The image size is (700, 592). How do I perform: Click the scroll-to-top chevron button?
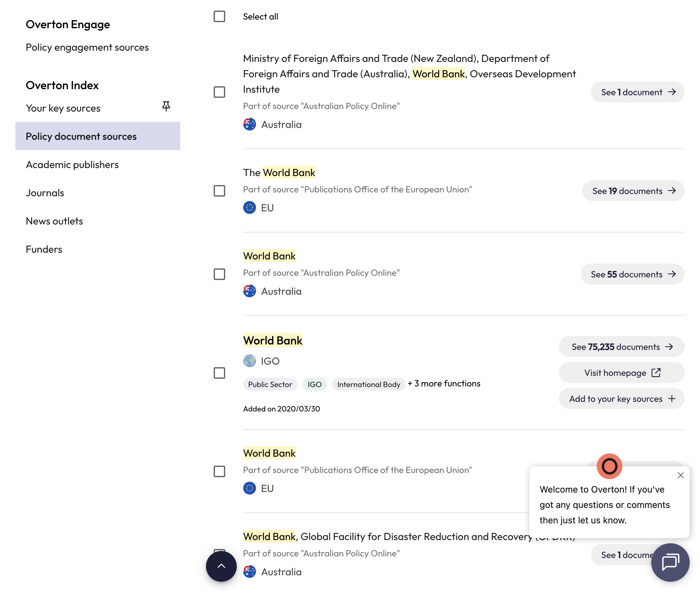coord(221,566)
